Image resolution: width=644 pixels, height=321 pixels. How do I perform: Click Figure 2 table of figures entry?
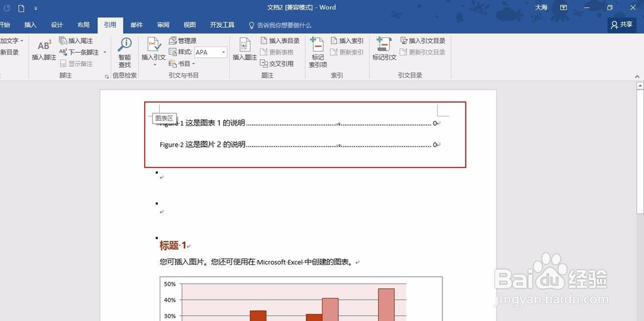pos(300,145)
